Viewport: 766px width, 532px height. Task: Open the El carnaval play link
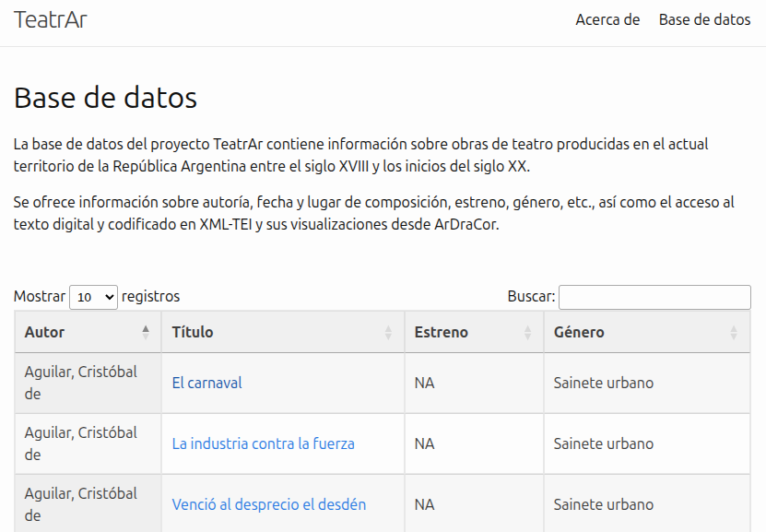point(206,383)
